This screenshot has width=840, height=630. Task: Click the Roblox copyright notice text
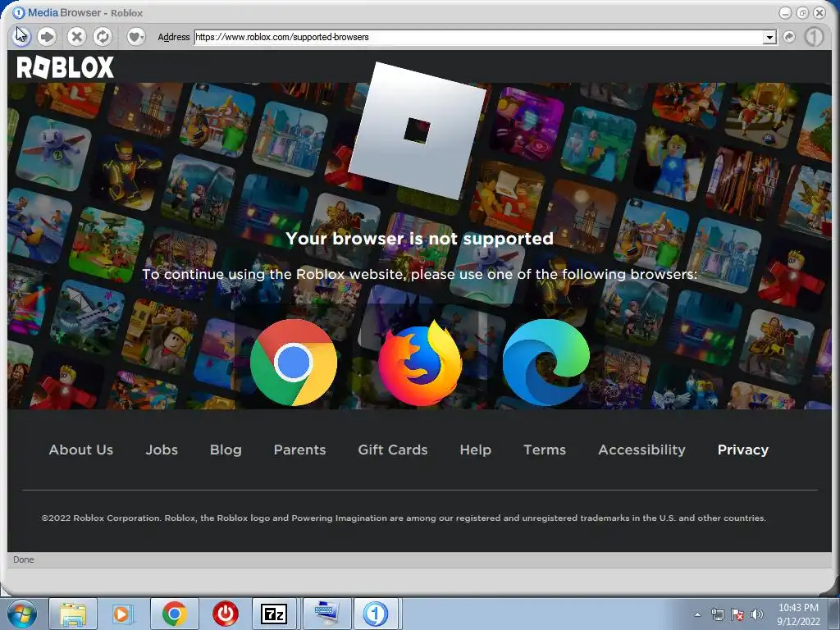coord(404,518)
